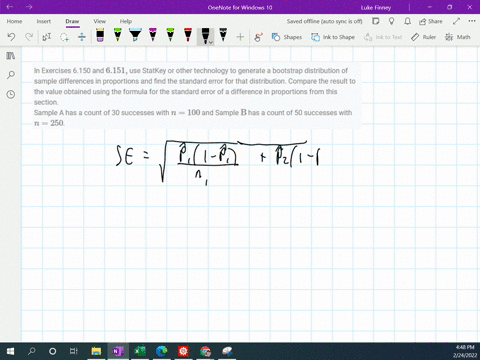Click the Saved offline sync status
This screenshot has width=480, height=360.
point(324,21)
